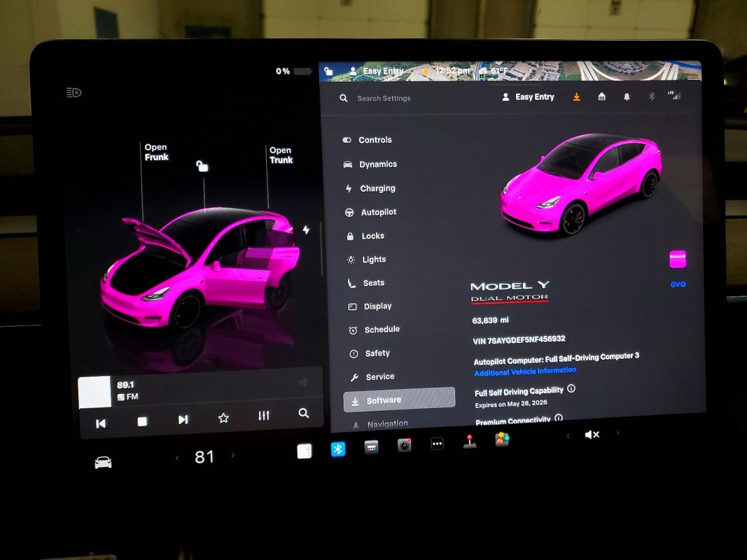Tap the 89.1 FM album art thumbnail
This screenshot has width=747, height=560.
[x=95, y=391]
